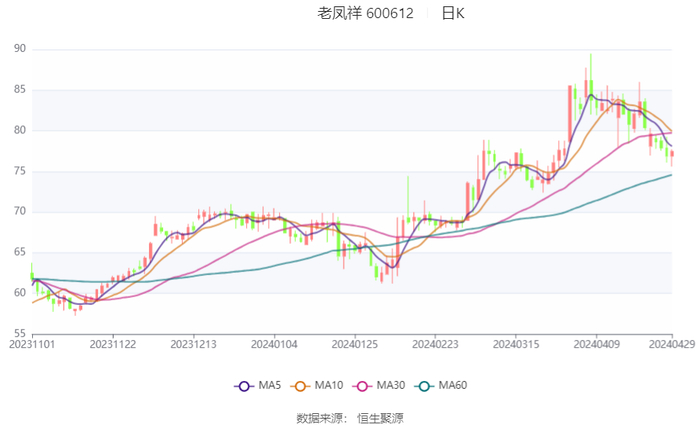Image resolution: width=700 pixels, height=425 pixels.
Task: Pick the 20240104 date axis label
Action: point(273,344)
